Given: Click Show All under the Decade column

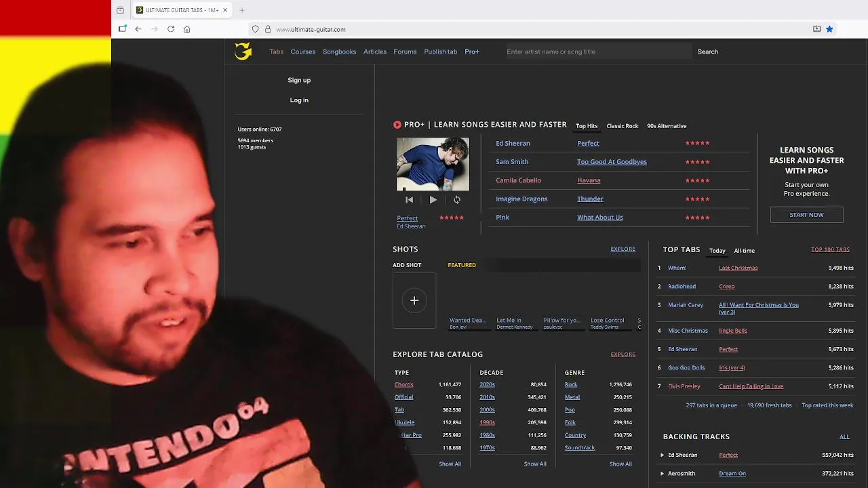Looking at the screenshot, I should point(535,464).
